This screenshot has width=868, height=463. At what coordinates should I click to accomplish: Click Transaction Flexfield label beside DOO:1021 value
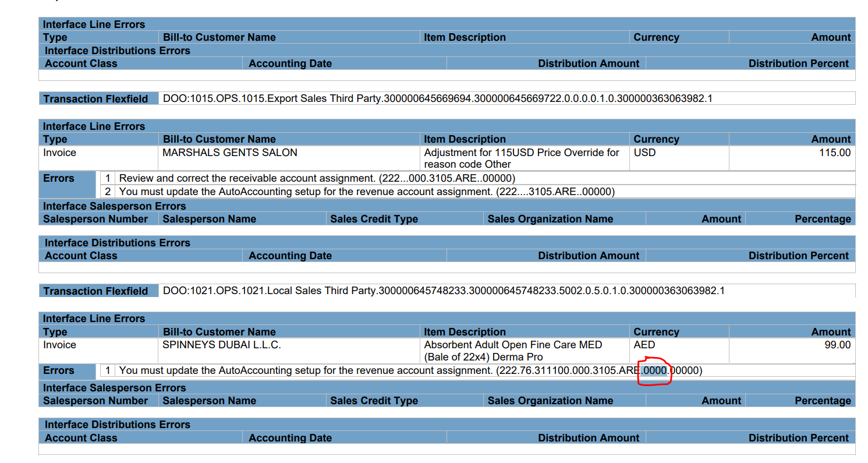[95, 291]
